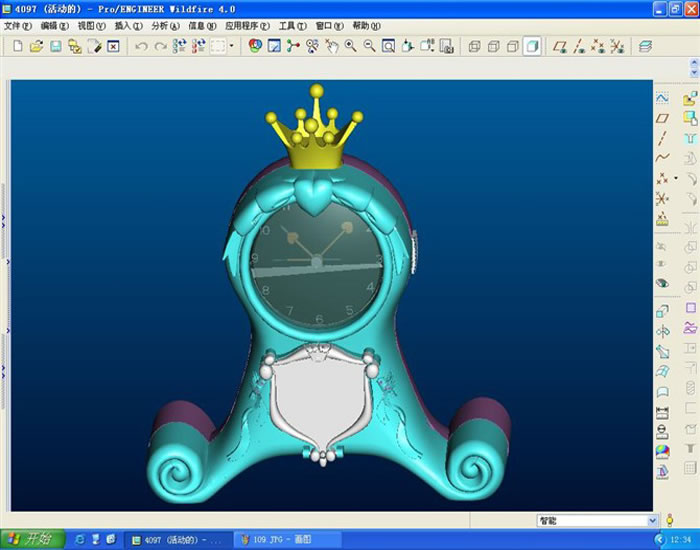Toggle datum axes display
The image size is (700, 550).
pos(580,46)
